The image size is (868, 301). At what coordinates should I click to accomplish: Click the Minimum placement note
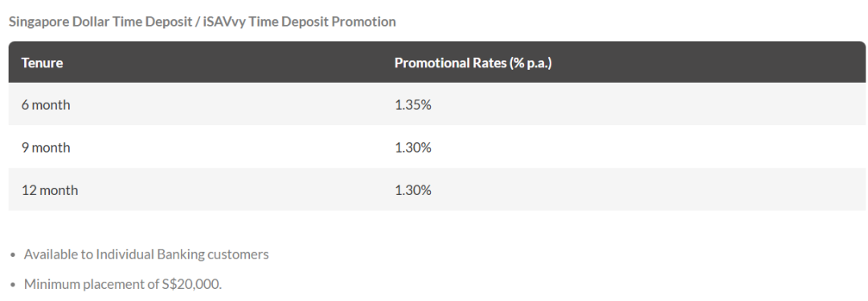[123, 284]
